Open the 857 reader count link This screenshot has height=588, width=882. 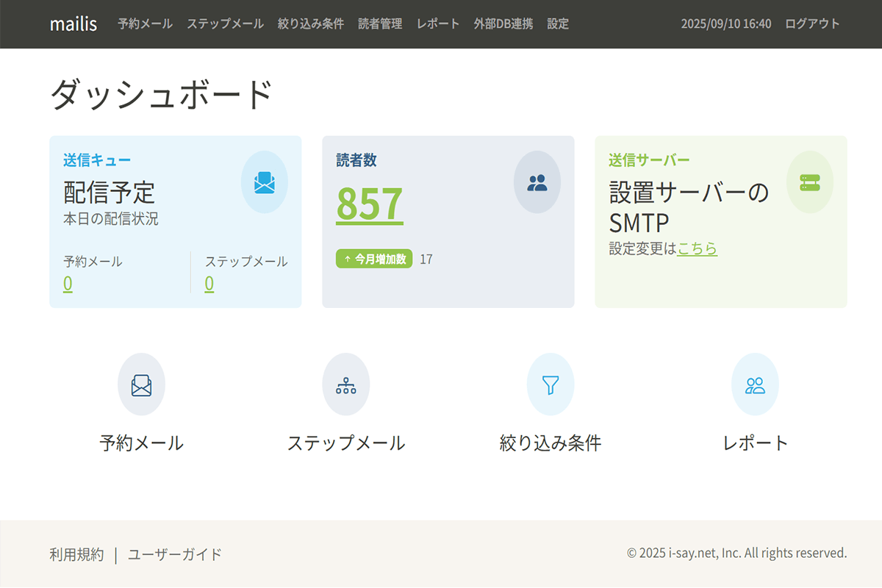coord(367,206)
